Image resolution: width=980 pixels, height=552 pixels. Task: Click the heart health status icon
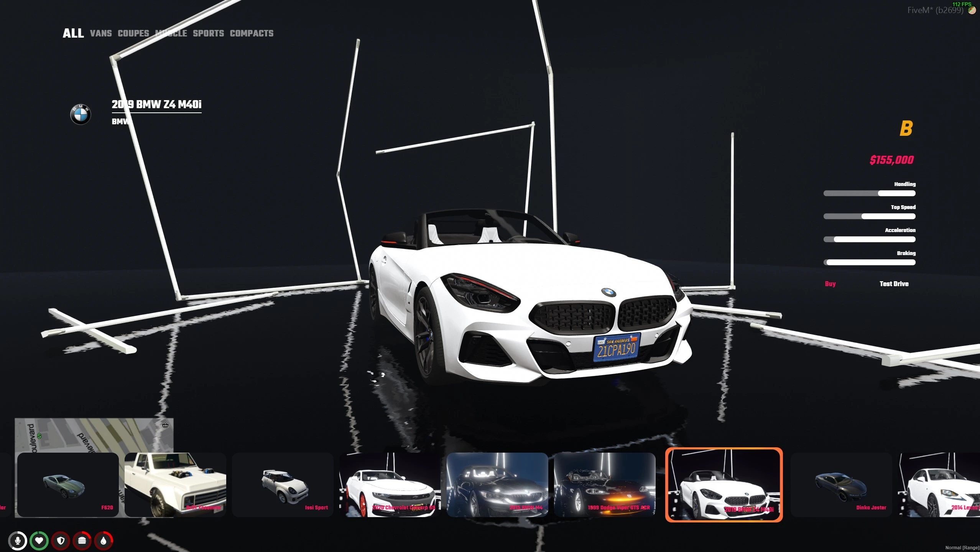coord(39,541)
